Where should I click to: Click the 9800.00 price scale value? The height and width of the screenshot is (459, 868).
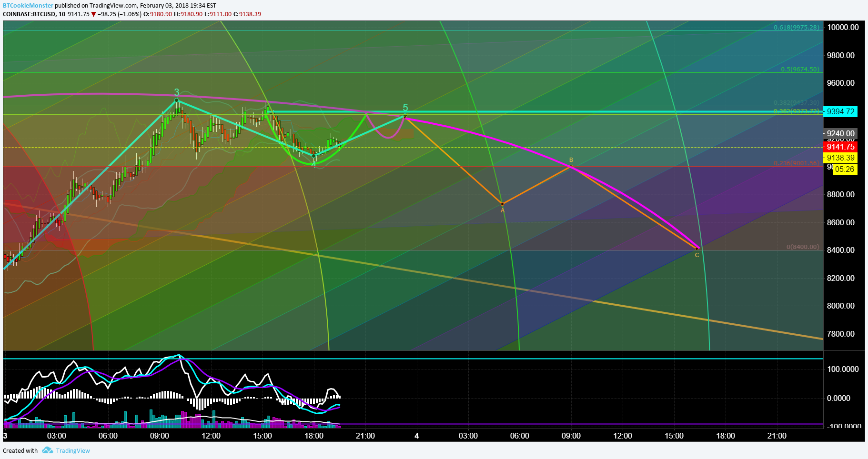[x=841, y=55]
